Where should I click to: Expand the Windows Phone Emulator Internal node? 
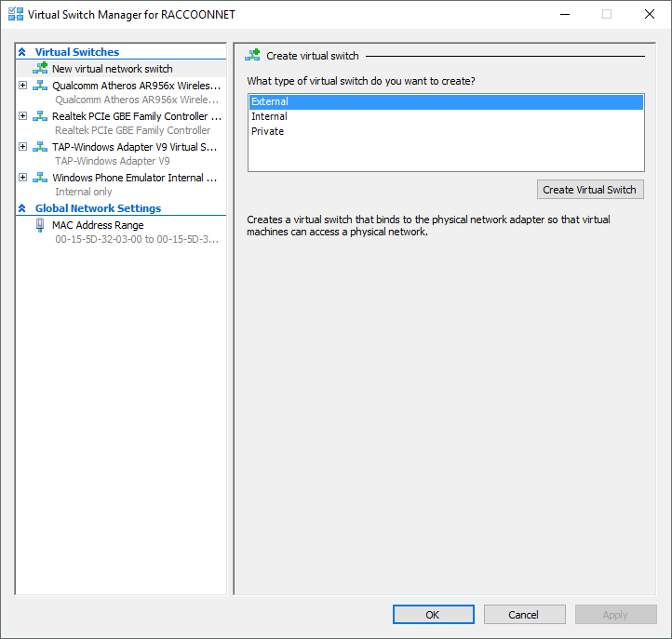[23, 178]
